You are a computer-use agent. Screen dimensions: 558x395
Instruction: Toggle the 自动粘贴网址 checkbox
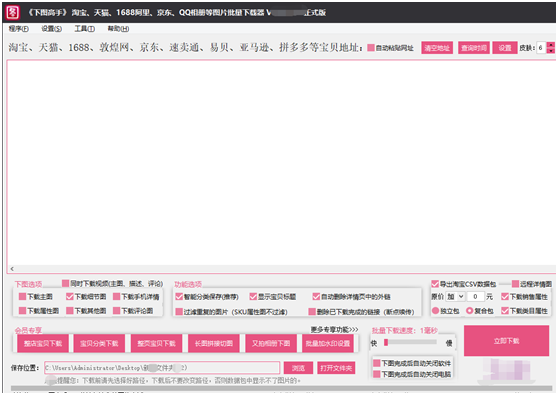[x=371, y=48]
